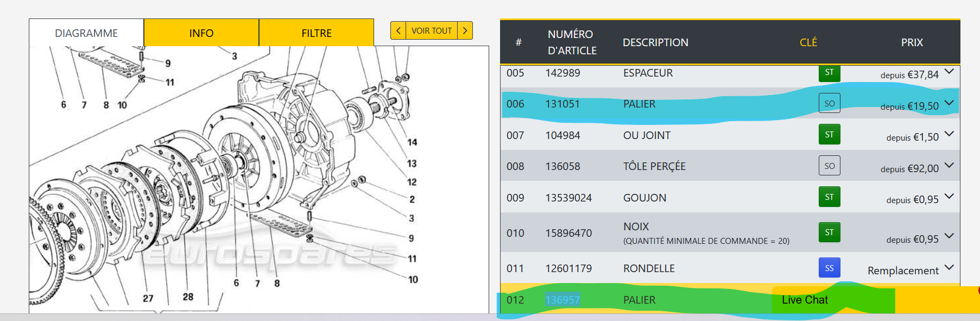The width and height of the screenshot is (980, 321).
Task: Click the SO badge for part 131051
Action: pos(829,103)
